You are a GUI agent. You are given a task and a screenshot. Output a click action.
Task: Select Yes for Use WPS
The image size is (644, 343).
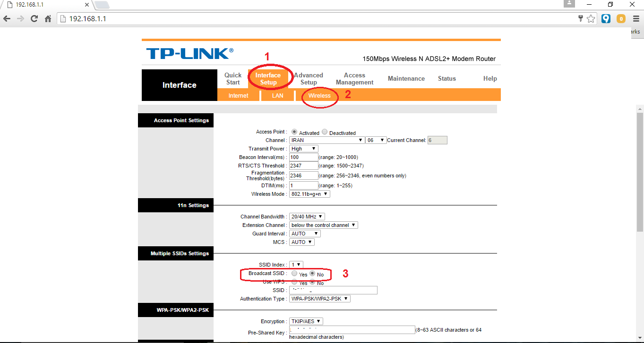click(294, 282)
